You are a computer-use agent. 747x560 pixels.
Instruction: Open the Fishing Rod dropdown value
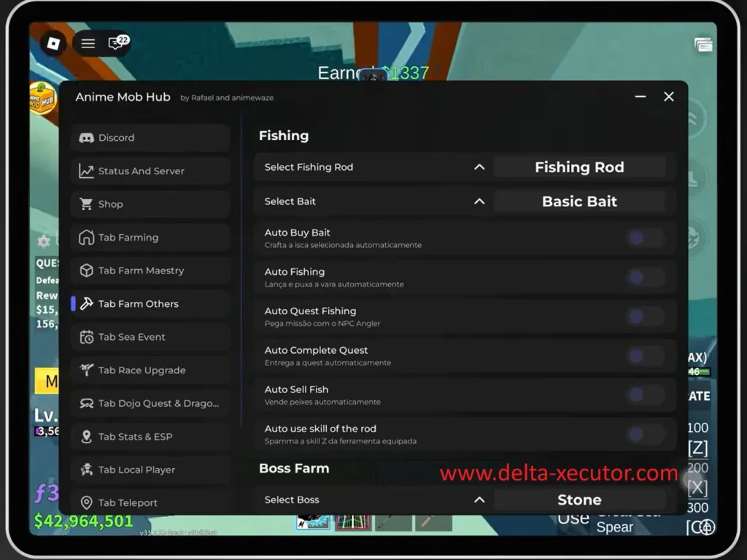pos(579,167)
